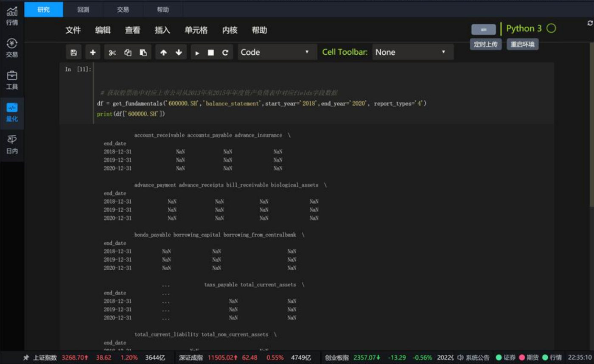Image resolution: width=594 pixels, height=364 pixels.
Task: Save notebook with the floppy disk icon
Action: (73, 53)
